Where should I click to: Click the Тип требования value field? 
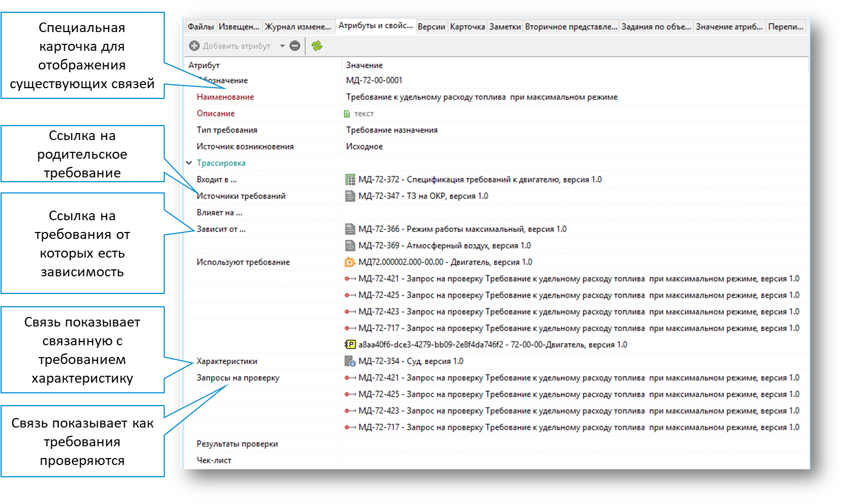(x=391, y=130)
